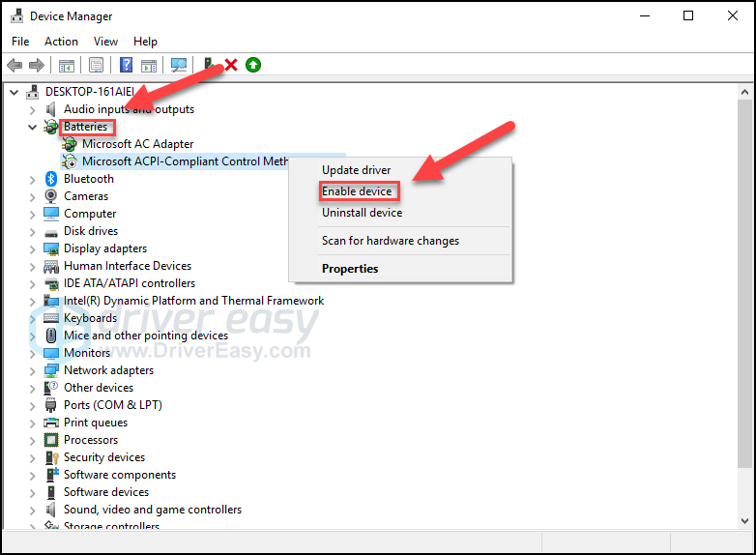Select the Cameras category label
Image resolution: width=756 pixels, height=555 pixels.
tap(86, 196)
